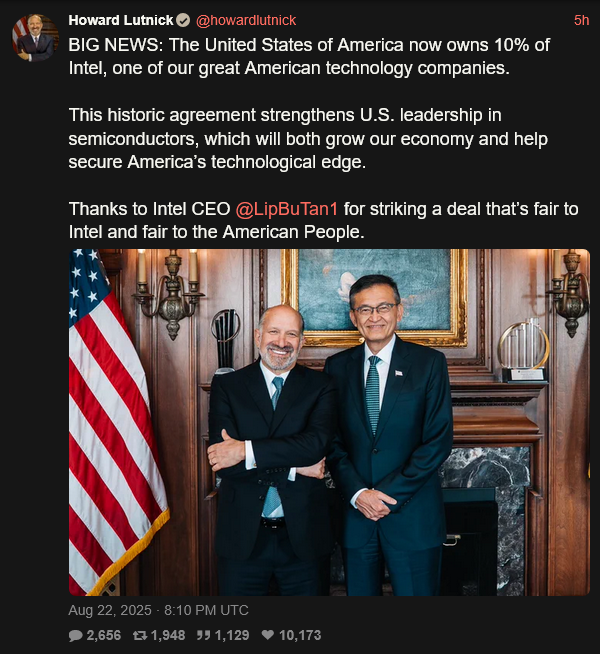Open the @howardlutnick handle link
The image size is (600, 654).
click(246, 20)
